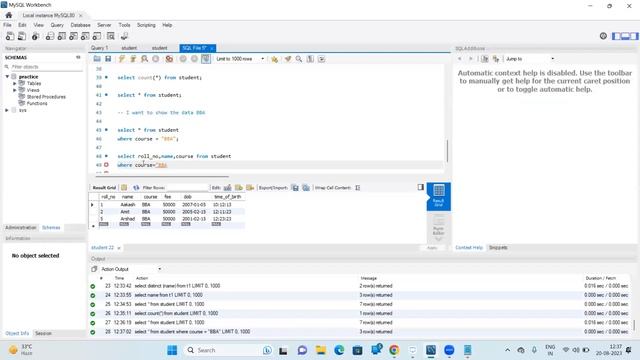Open Google Chrome from the taskbar
This screenshot has height=360, width=640.
tap(394, 350)
